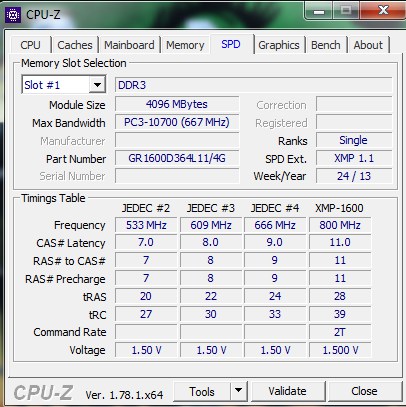Click the Part Number field GR1600D364L11/4G
This screenshot has height=407, width=406.
pos(177,158)
